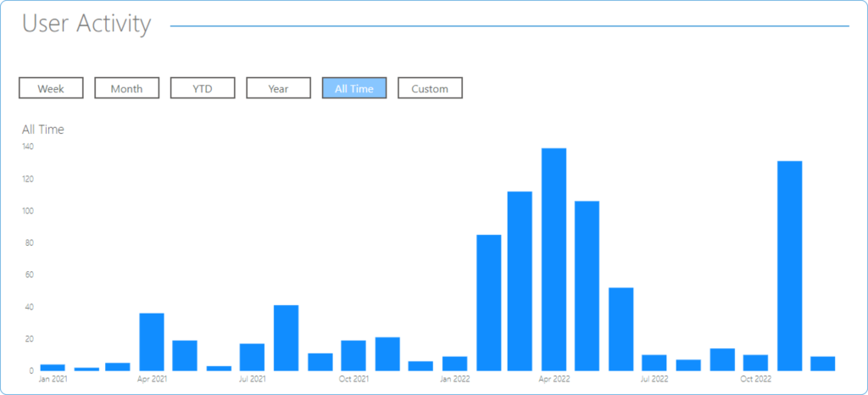Image resolution: width=868 pixels, height=395 pixels.
Task: Click the 120 y-axis value
Action: point(28,179)
